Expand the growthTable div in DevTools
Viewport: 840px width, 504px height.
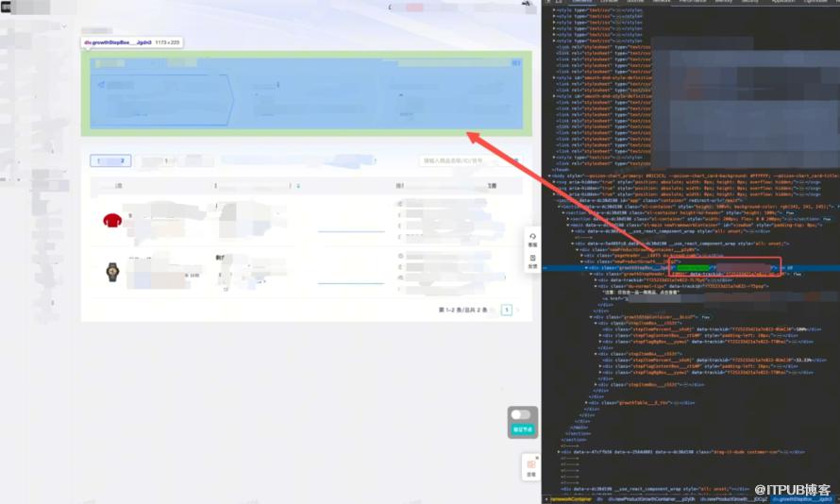point(587,403)
